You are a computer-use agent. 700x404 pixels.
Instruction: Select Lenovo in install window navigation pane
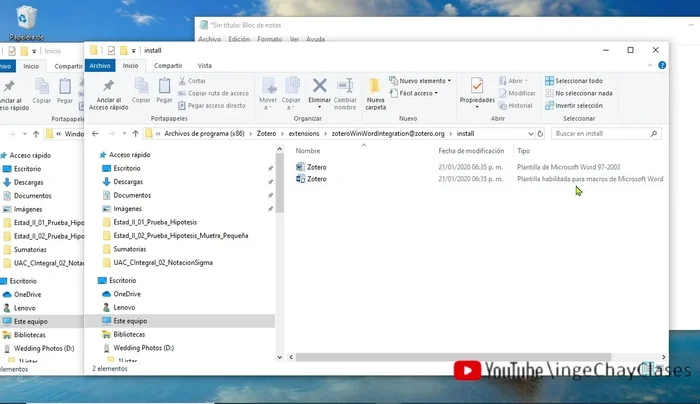tap(124, 307)
